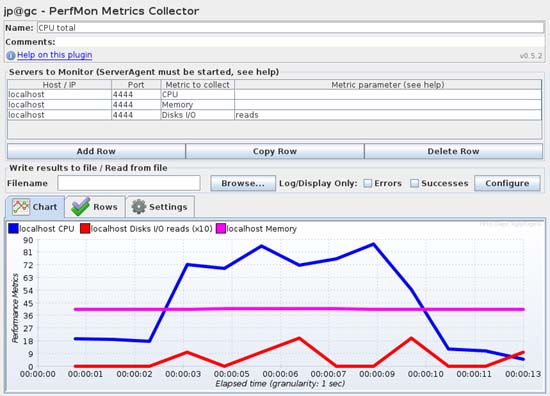The image size is (550, 396).
Task: Focus the Name field containing CPU total
Action: coord(290,28)
